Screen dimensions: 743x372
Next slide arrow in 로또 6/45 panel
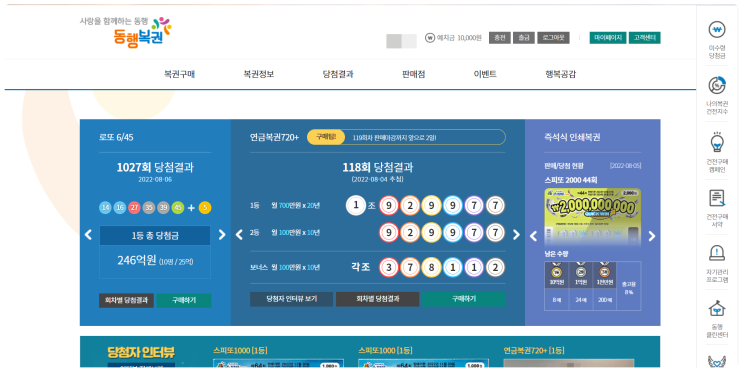222,235
